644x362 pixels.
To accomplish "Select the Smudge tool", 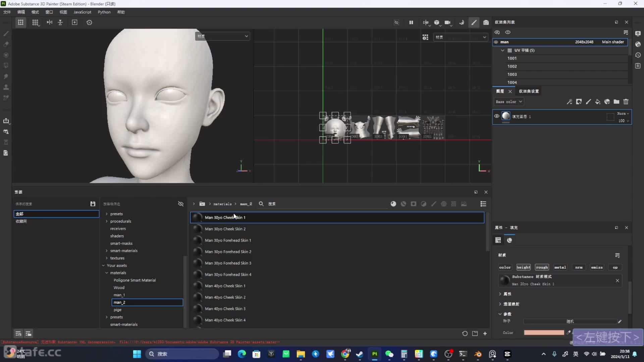I will tap(6, 76).
